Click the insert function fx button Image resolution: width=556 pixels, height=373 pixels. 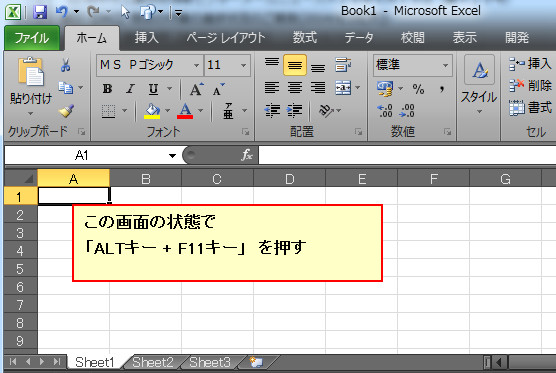(247, 155)
